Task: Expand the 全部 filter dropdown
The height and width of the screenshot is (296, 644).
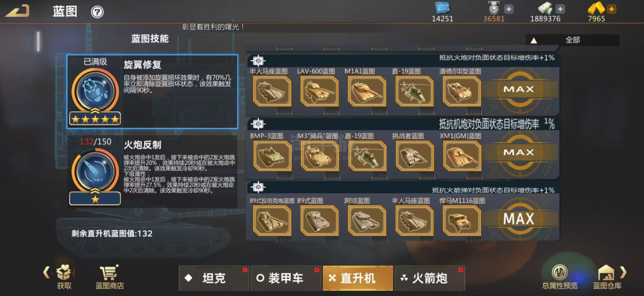Action: tap(572, 40)
